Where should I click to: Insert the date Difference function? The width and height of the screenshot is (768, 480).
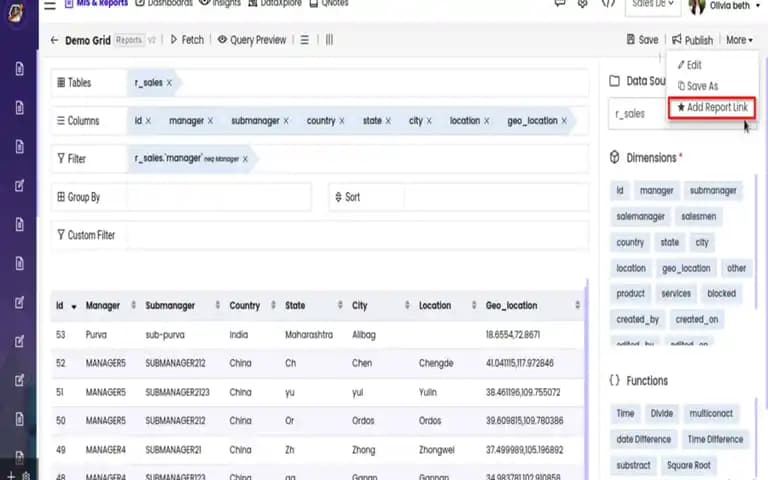click(x=644, y=439)
